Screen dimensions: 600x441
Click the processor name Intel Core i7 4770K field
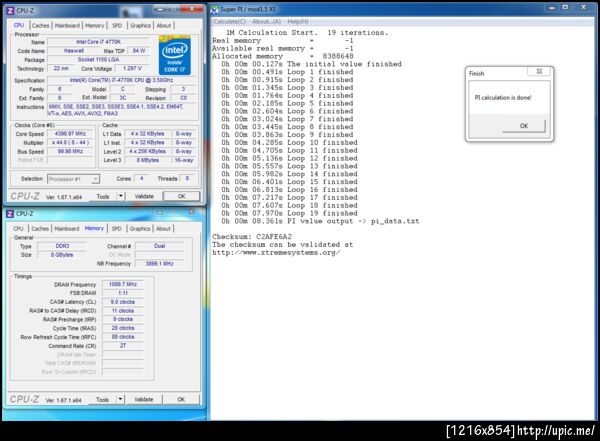99,42
